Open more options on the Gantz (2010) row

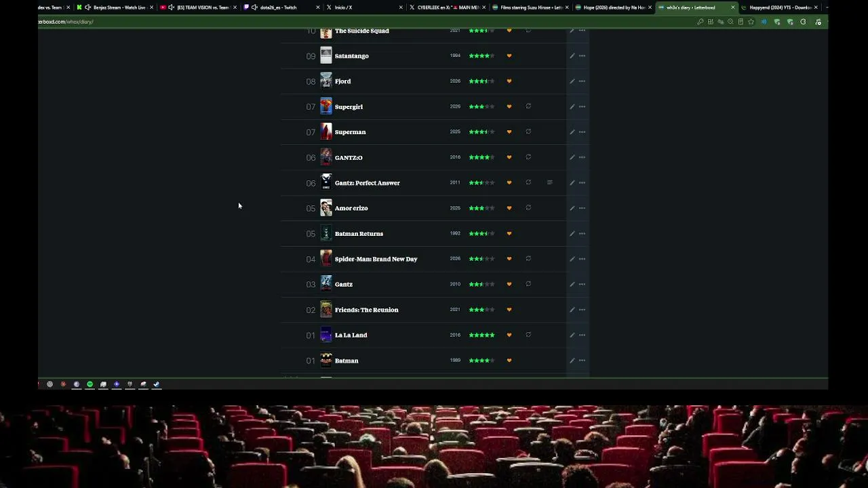(582, 284)
